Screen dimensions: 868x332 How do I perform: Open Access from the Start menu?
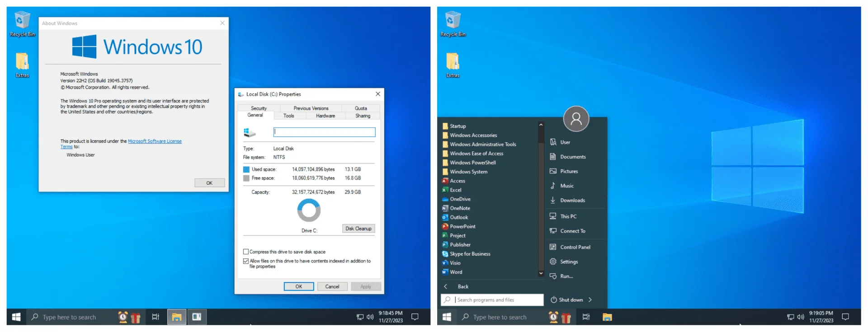[454, 181]
